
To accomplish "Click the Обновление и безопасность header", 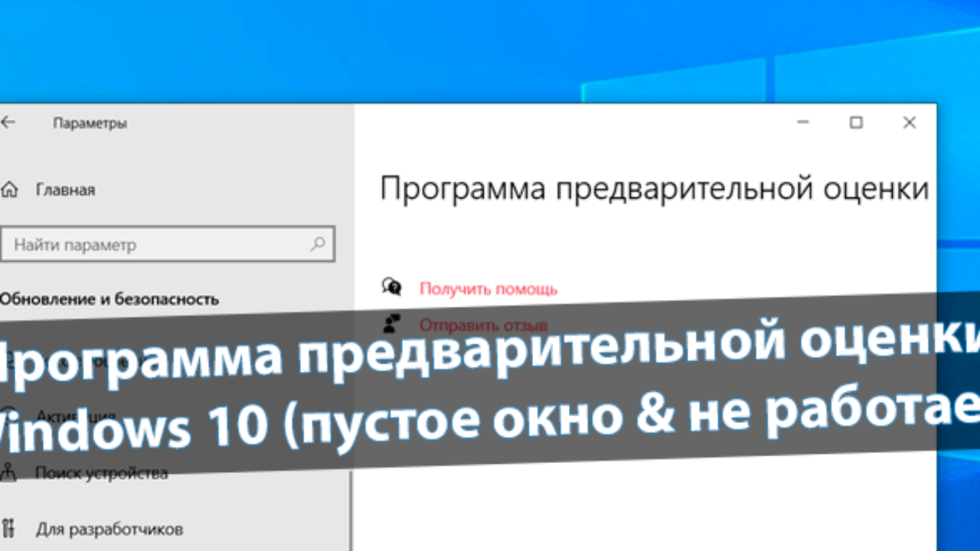I will click(x=109, y=299).
